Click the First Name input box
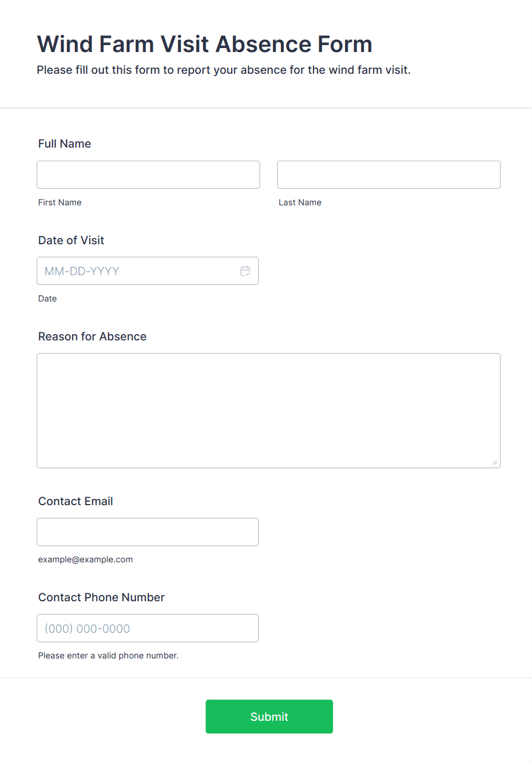Image resolution: width=532 pixels, height=762 pixels. [148, 174]
